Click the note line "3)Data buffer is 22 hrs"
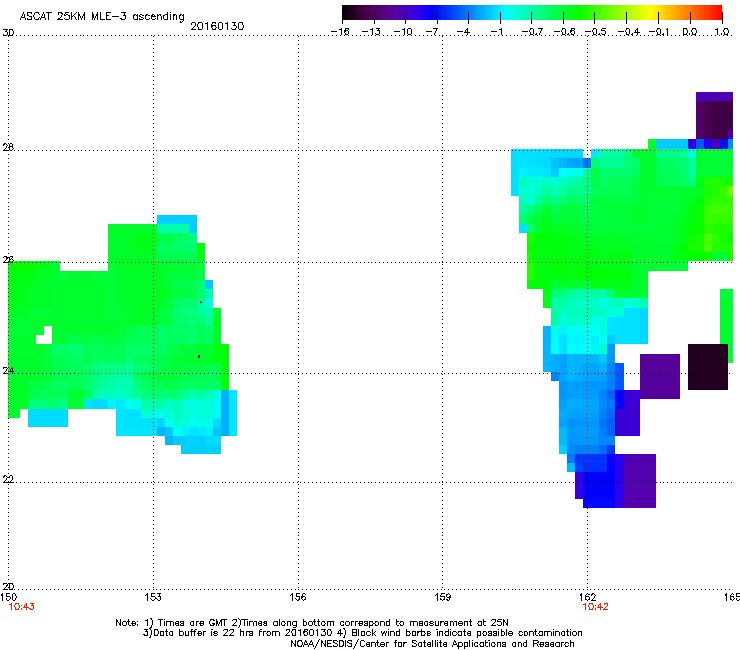 point(362,633)
